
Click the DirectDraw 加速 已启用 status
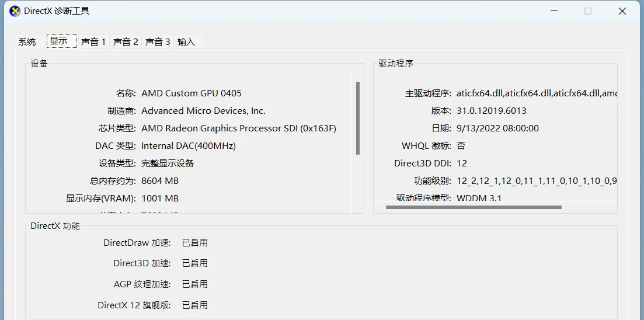[195, 243]
